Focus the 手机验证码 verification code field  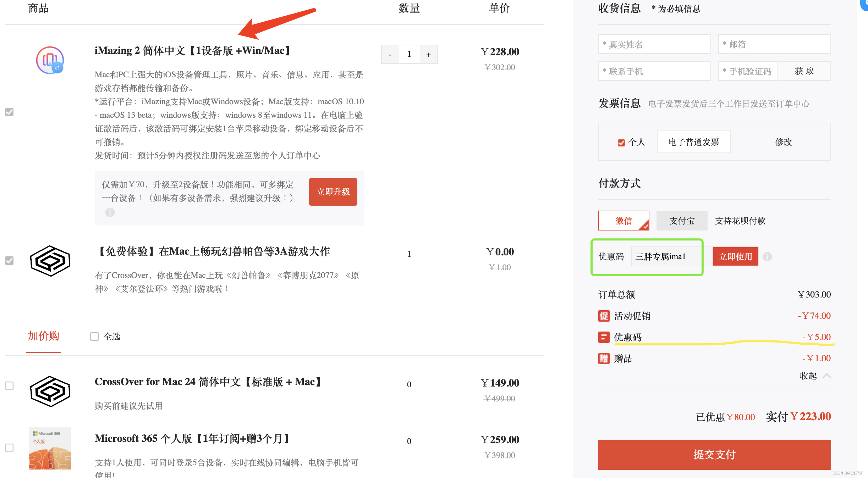point(748,71)
